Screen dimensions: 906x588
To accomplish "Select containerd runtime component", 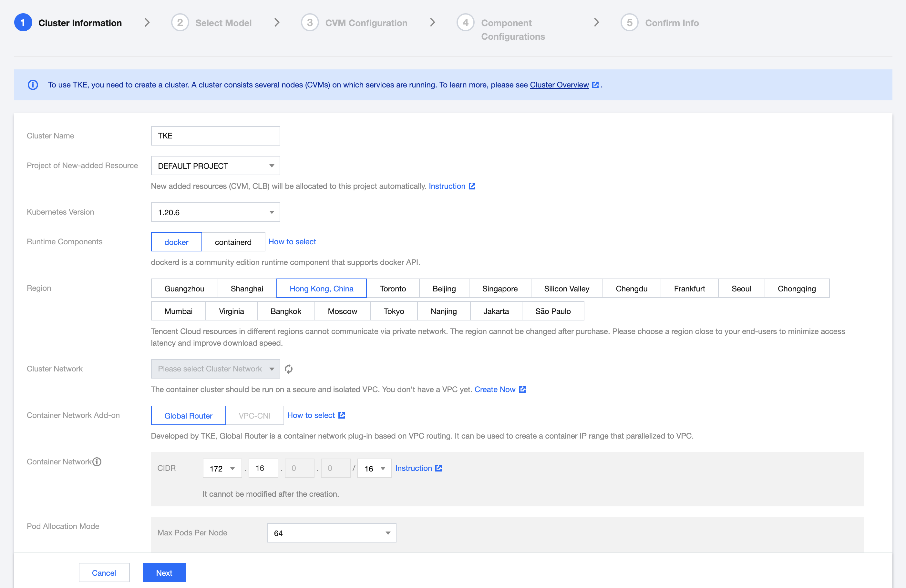I will click(233, 242).
